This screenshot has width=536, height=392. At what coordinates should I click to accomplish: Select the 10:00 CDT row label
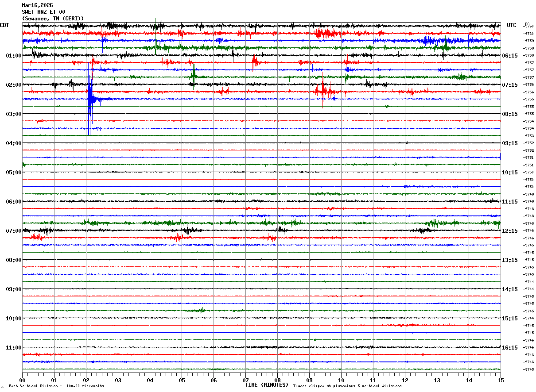(x=14, y=319)
